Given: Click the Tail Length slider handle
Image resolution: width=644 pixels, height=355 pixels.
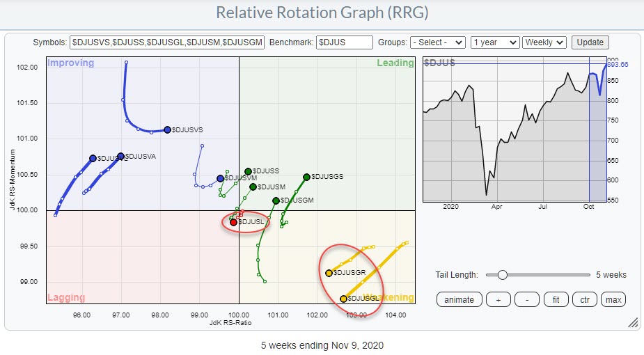Looking at the screenshot, I should click(502, 275).
